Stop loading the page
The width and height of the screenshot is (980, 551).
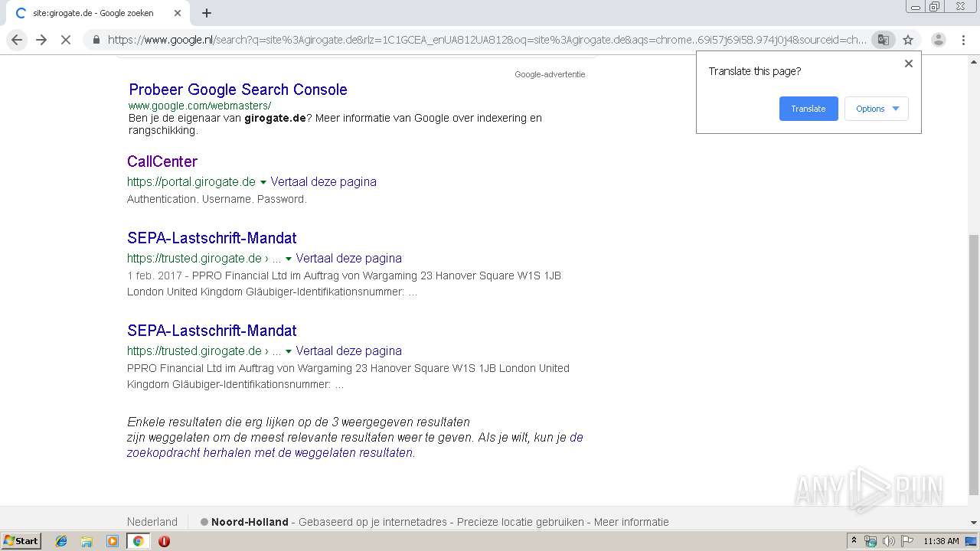66,40
